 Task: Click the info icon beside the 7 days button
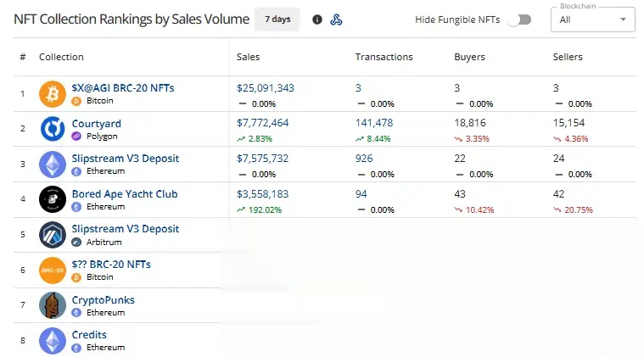click(x=317, y=20)
